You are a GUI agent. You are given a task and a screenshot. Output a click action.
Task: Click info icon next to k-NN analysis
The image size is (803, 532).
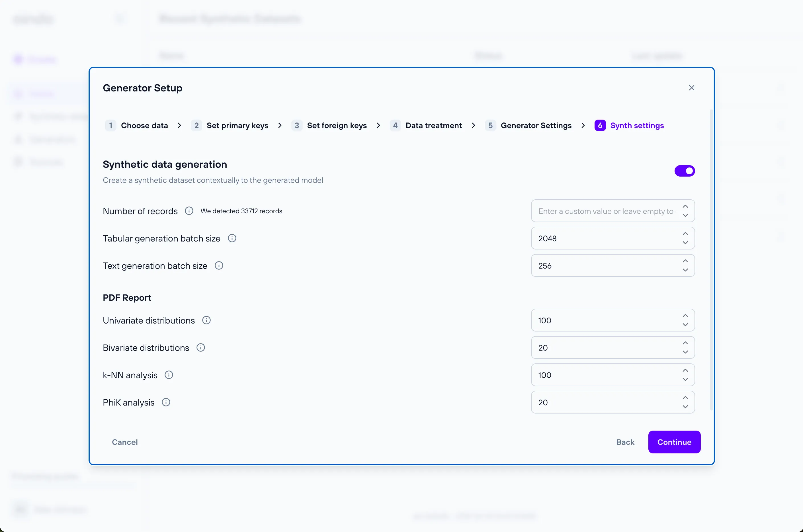click(x=169, y=375)
